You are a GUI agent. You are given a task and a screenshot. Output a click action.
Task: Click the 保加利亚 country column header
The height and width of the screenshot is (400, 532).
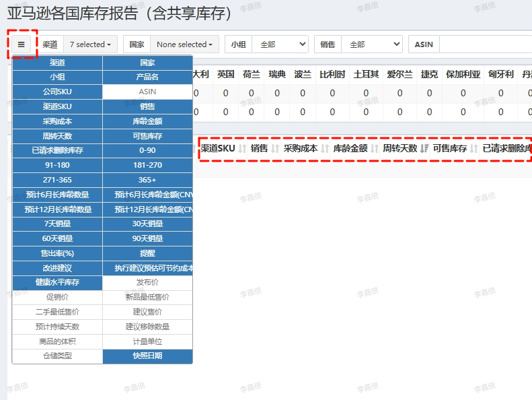pyautogui.click(x=463, y=75)
